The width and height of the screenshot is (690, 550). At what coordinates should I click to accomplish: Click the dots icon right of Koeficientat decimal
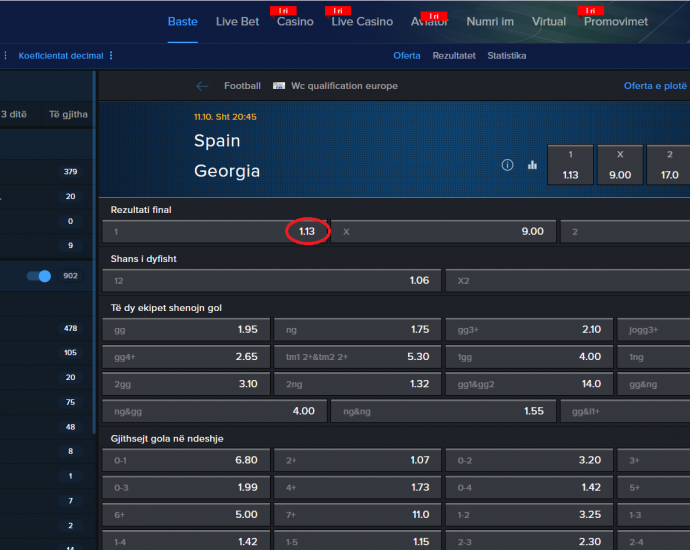pos(111,55)
